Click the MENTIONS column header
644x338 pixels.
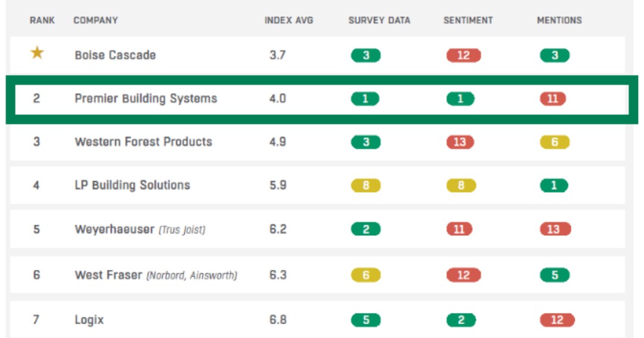tap(559, 20)
